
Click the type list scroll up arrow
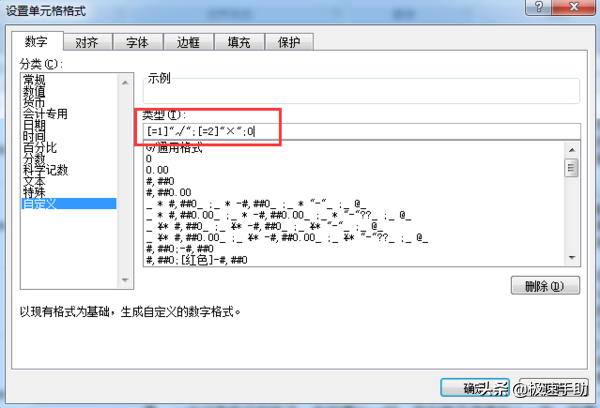pyautogui.click(x=572, y=150)
